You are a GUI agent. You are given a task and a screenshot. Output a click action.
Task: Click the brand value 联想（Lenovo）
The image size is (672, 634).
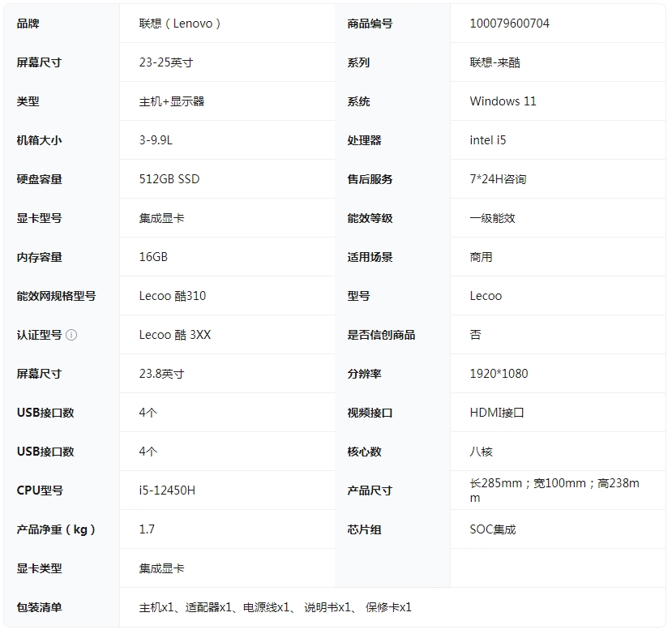coord(180,24)
